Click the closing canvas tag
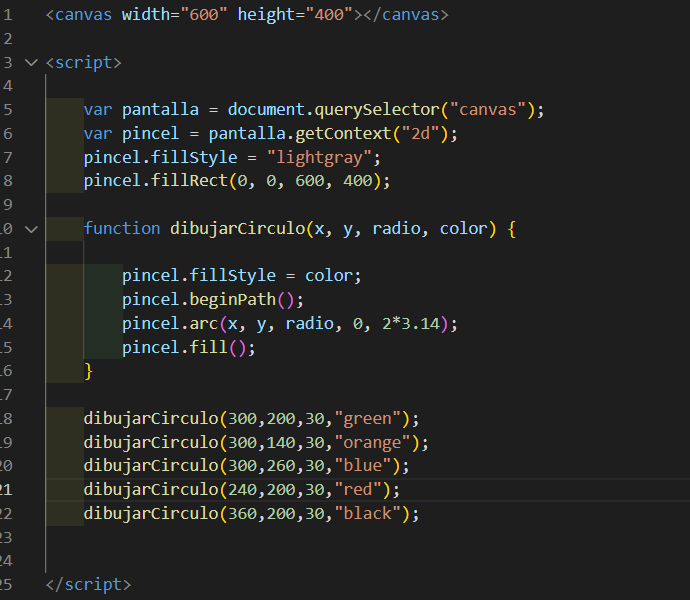The image size is (690, 600). [x=406, y=15]
